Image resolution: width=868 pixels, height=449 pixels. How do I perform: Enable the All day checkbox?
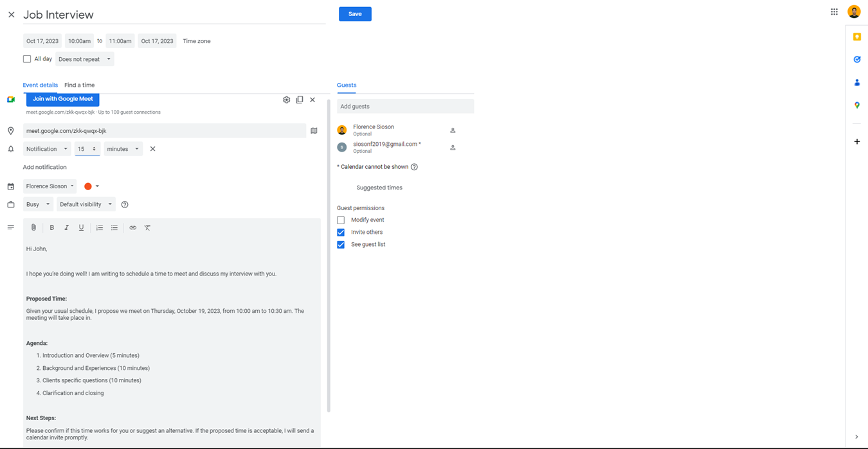tap(27, 59)
